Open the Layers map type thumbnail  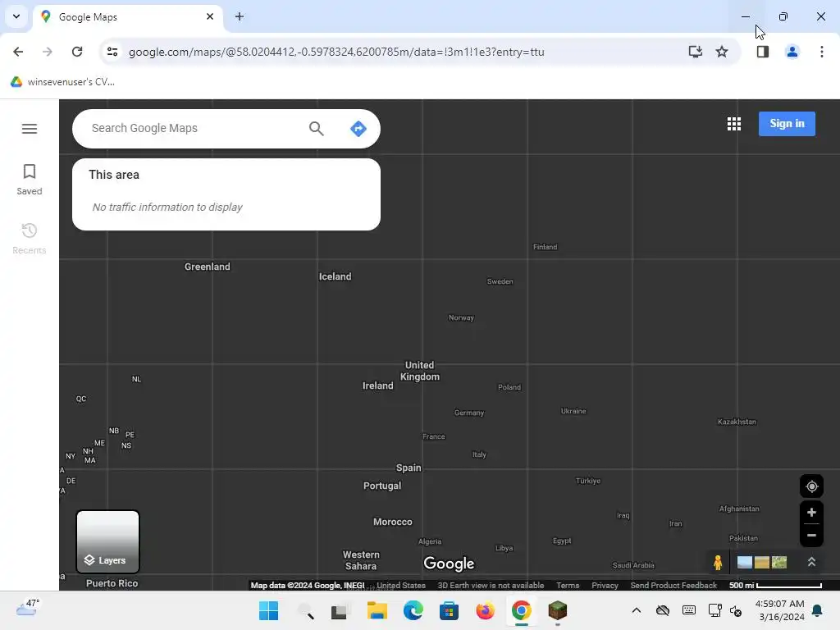[x=107, y=541]
